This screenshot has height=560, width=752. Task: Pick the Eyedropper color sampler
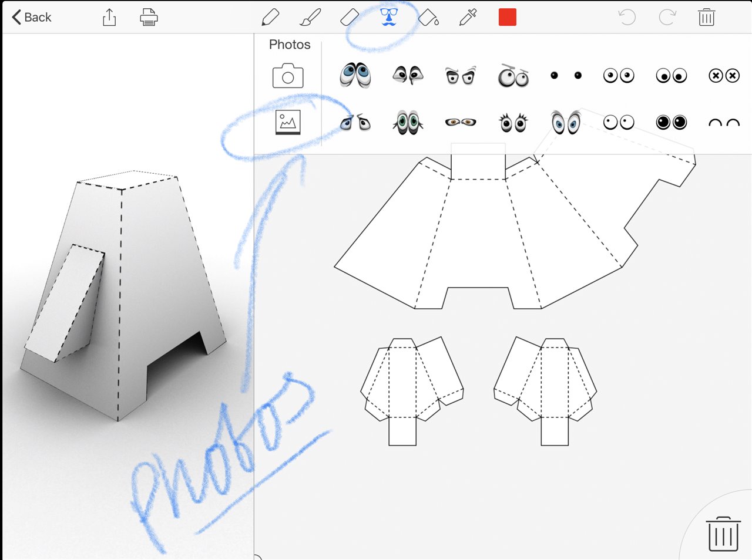468,18
